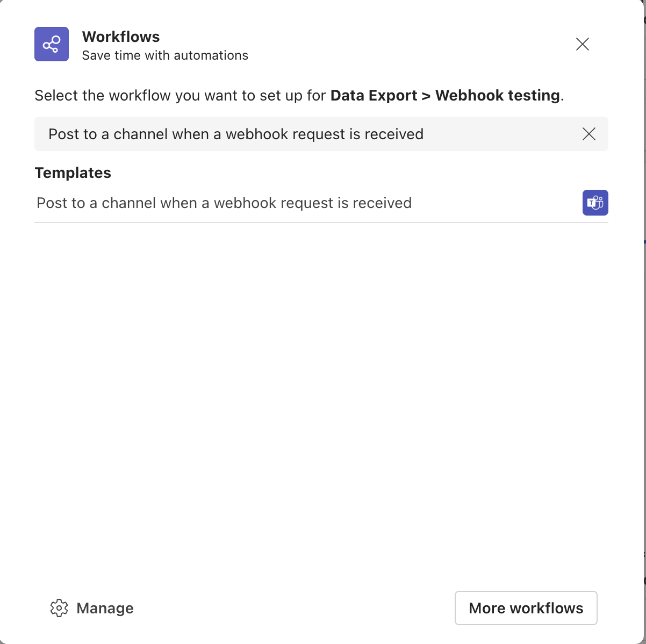Click the "Save time with automations" subtitle
The height and width of the screenshot is (644, 646).
point(165,55)
